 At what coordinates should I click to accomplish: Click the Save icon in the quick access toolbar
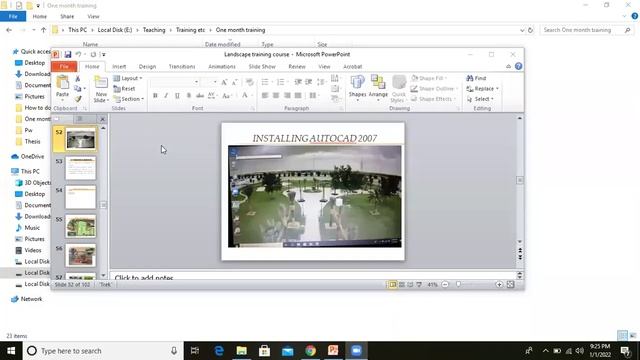[x=68, y=54]
